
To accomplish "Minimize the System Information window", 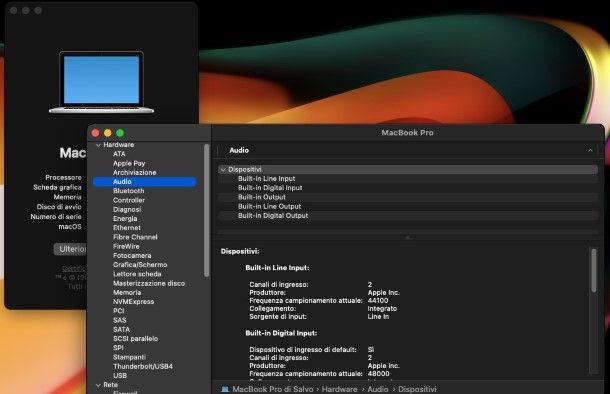I will point(108,133).
